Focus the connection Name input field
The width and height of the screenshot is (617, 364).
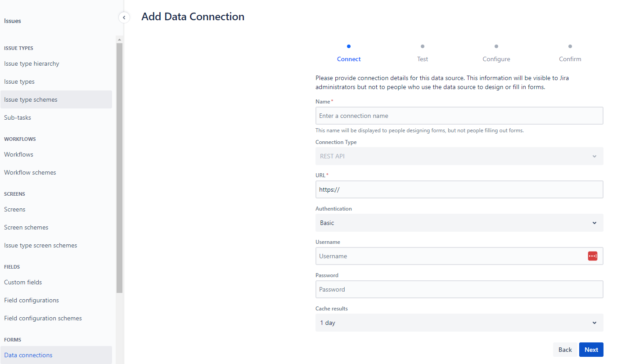tap(459, 116)
